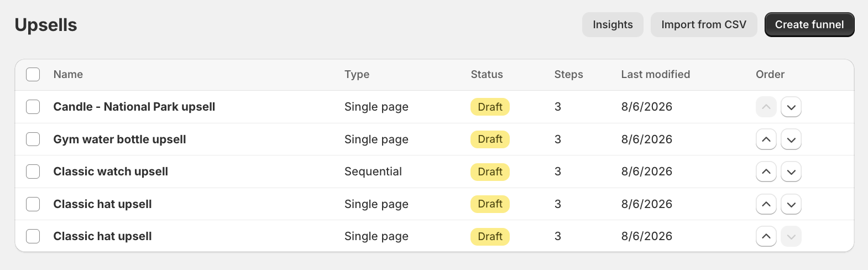Check the Candle - National Park upsell checkbox

pyautogui.click(x=33, y=107)
